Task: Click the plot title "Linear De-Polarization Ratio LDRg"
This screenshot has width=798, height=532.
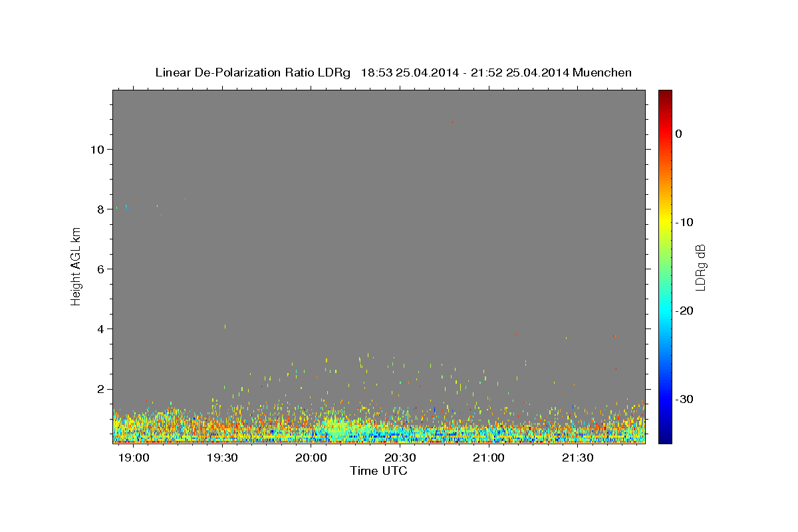Action: click(253, 72)
